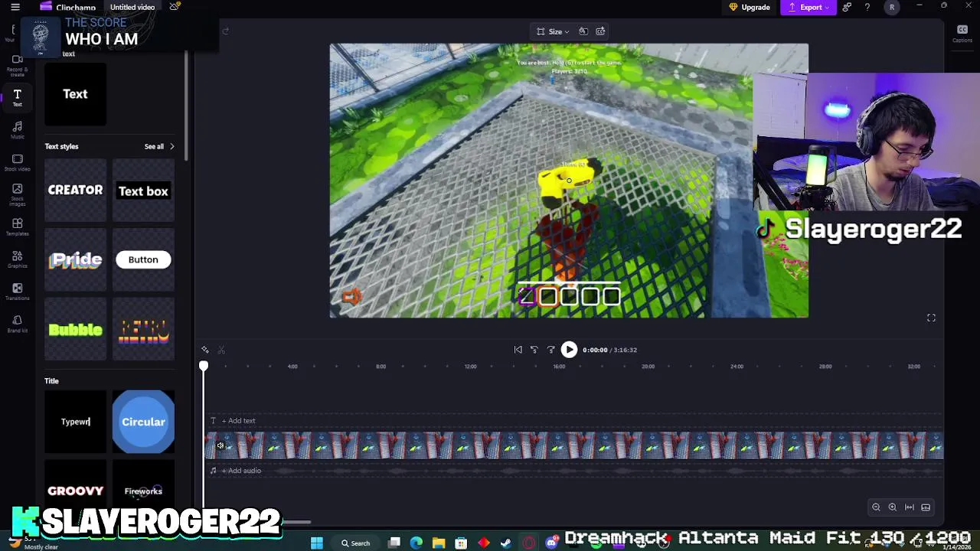This screenshot has height=551, width=980.
Task: Click the split scissors tool
Action: [x=221, y=350]
